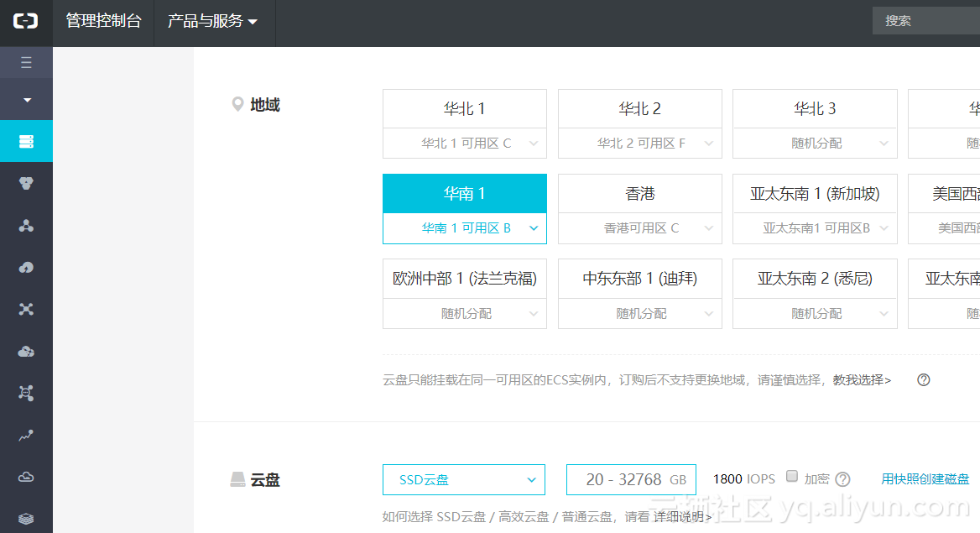Viewport: 980px width, 533px height.
Task: Open the stacked-layers sidebar icon
Action: [x=26, y=519]
